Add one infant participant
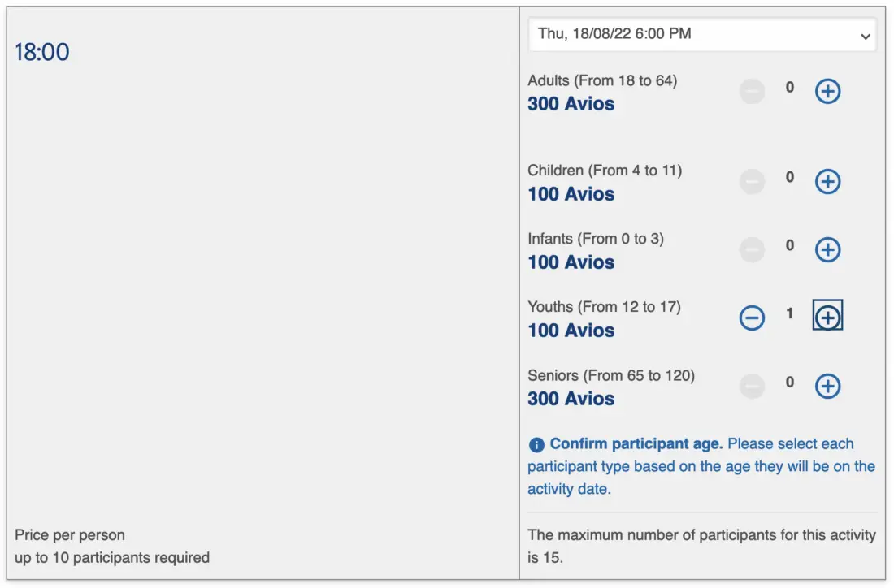This screenshot has width=894, height=588. coord(827,250)
